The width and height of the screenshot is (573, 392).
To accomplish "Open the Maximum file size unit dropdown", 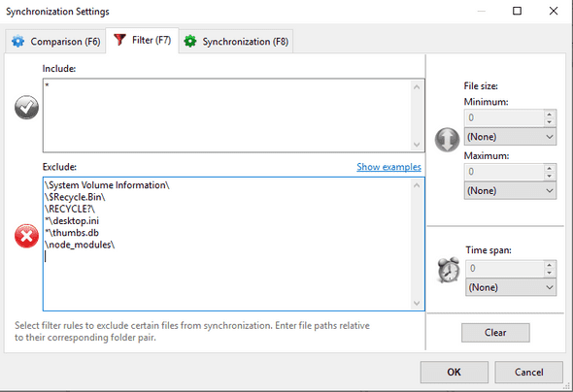I will point(510,190).
